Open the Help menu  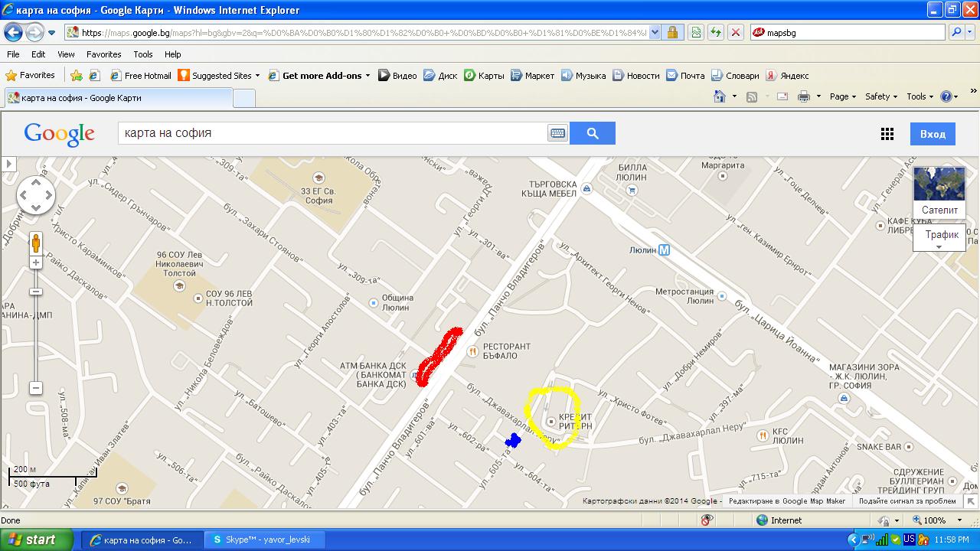[173, 54]
